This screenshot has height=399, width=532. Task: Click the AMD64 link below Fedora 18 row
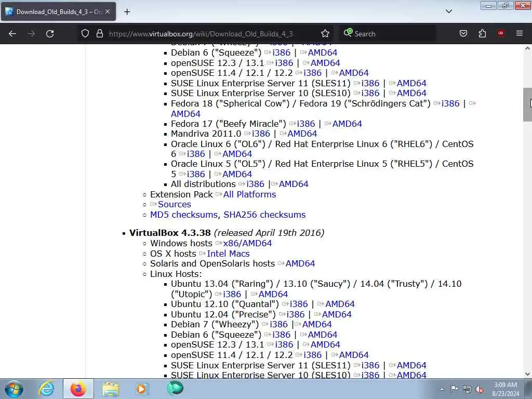185,114
